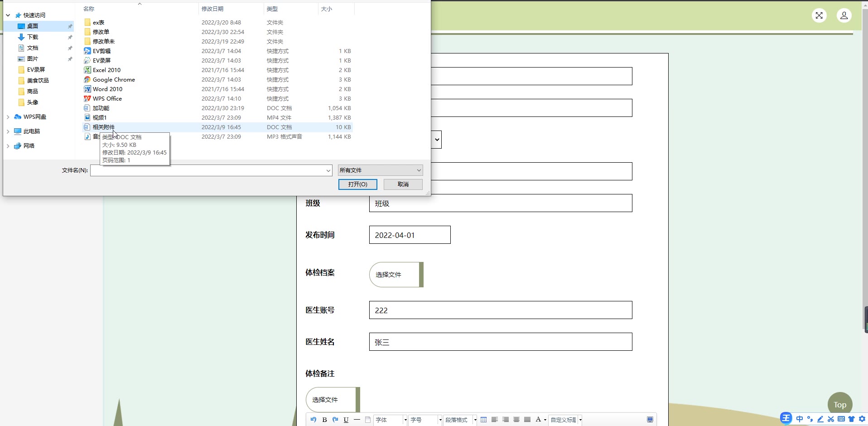Toggle the 中 Chinese input mode
Viewport: 868px width, 426px height.
point(800,419)
